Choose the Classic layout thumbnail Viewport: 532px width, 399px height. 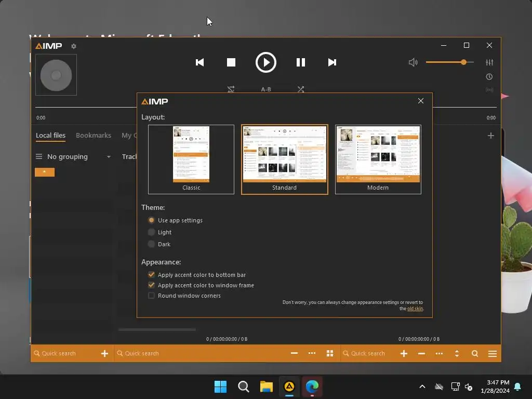click(191, 159)
